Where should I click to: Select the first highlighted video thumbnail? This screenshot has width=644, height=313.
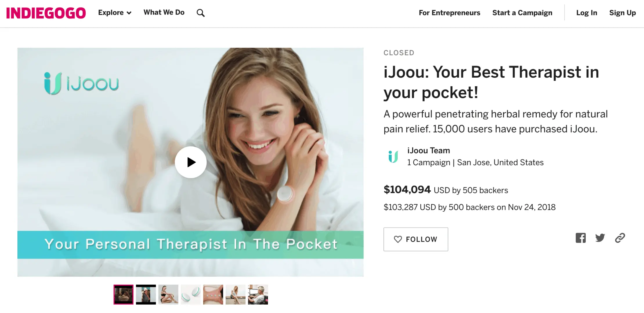tap(123, 294)
